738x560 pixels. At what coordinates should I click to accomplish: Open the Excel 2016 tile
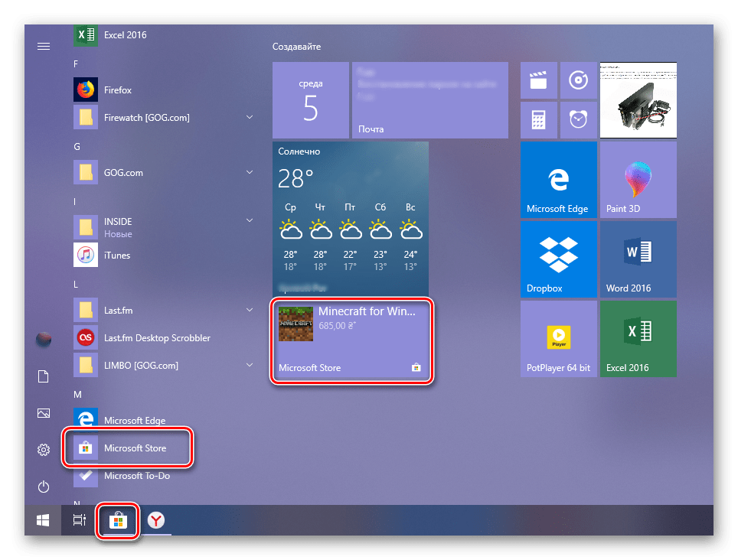638,339
